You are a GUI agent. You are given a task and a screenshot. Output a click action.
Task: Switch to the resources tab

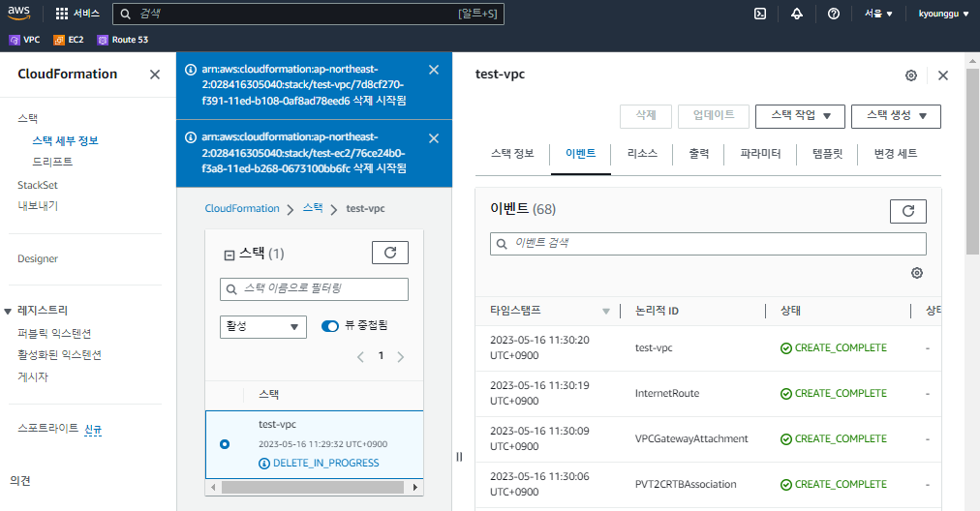[642, 154]
